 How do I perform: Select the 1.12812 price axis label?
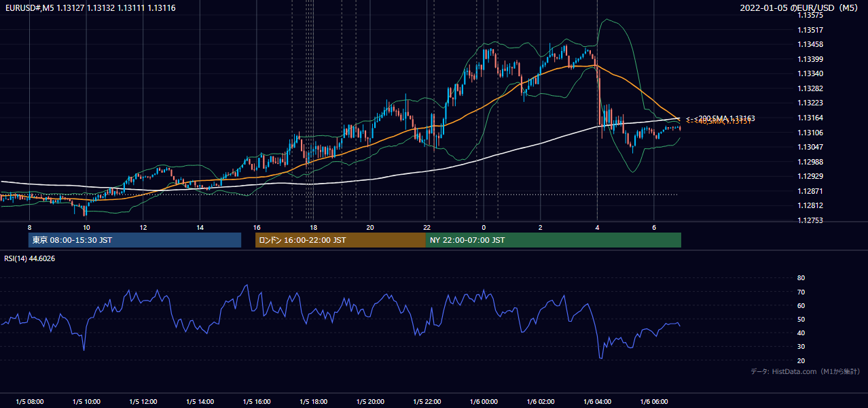(810, 205)
